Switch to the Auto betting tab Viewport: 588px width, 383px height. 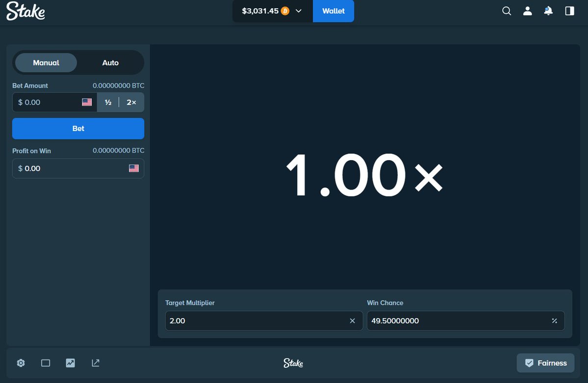110,63
